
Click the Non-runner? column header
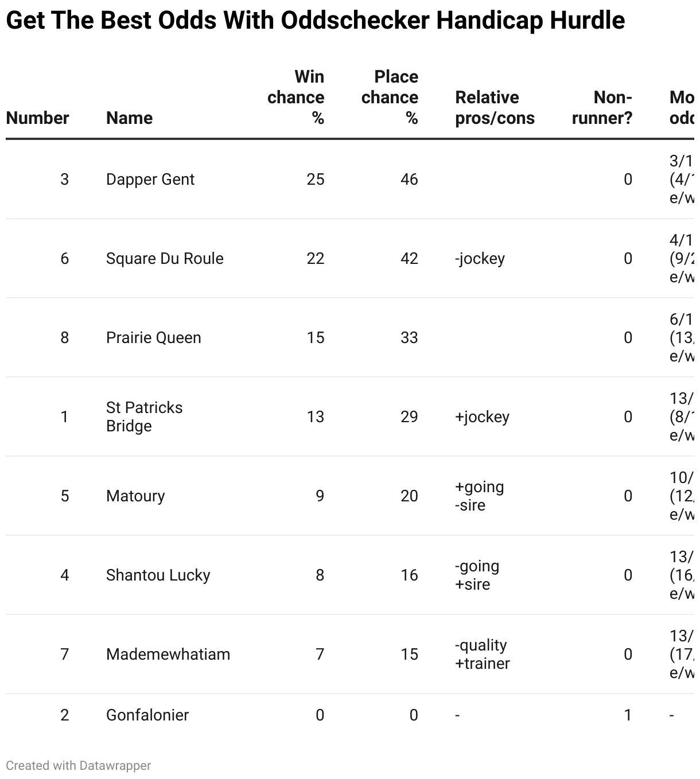click(602, 108)
